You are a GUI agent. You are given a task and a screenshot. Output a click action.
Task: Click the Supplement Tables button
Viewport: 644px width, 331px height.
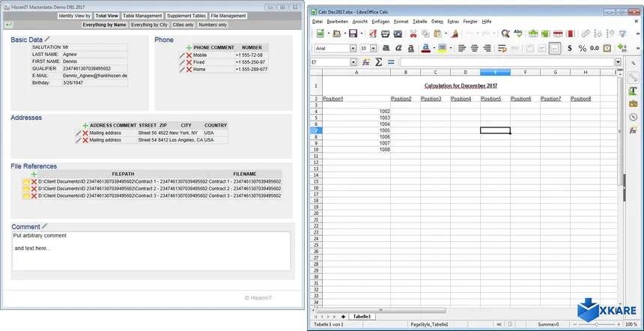click(x=186, y=16)
